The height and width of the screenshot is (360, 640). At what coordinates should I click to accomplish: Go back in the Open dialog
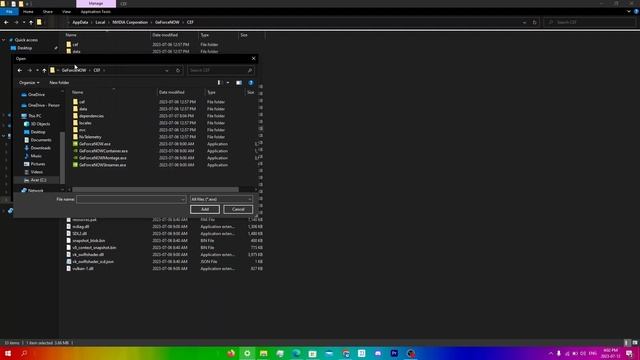coord(20,70)
